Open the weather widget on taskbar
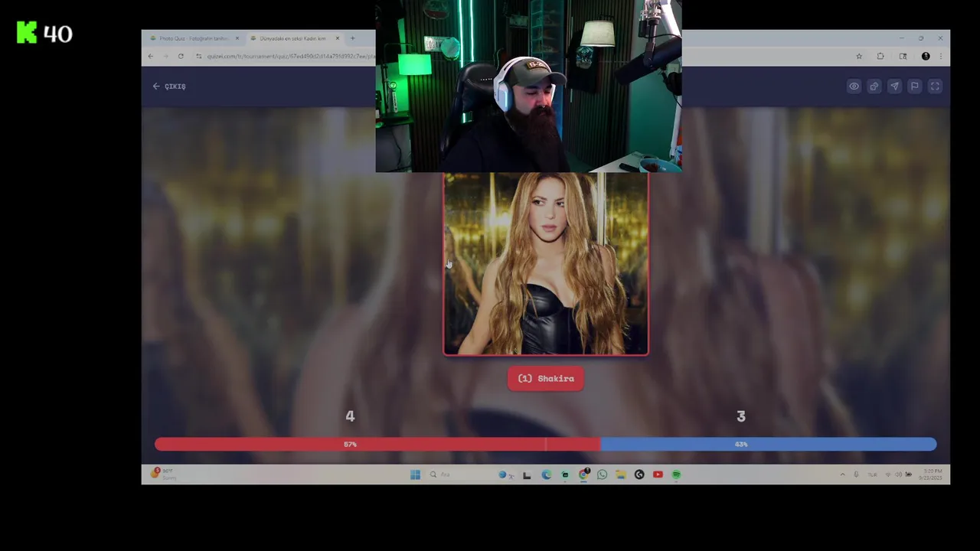The image size is (980, 551). tap(163, 474)
